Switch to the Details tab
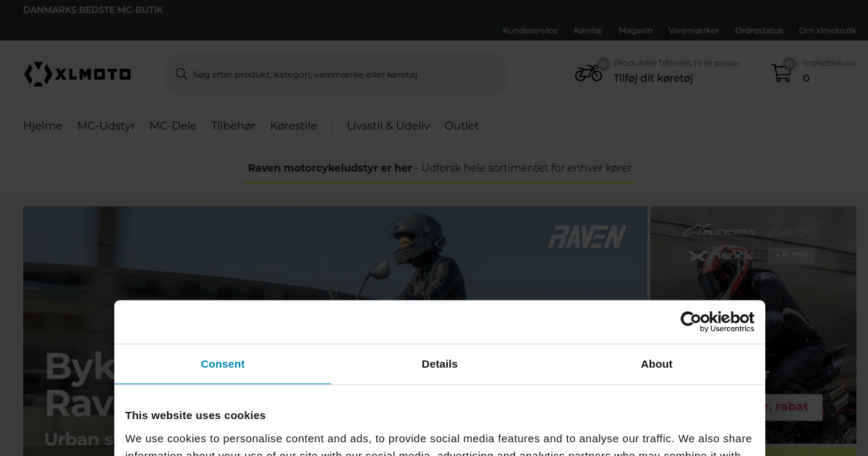This screenshot has height=456, width=868. [440, 364]
